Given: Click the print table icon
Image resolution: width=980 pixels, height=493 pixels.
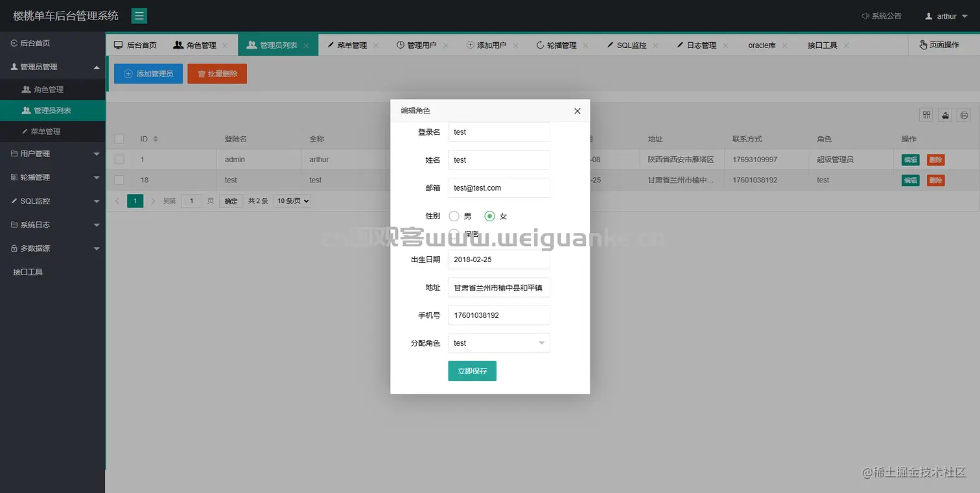Looking at the screenshot, I should pyautogui.click(x=964, y=115).
